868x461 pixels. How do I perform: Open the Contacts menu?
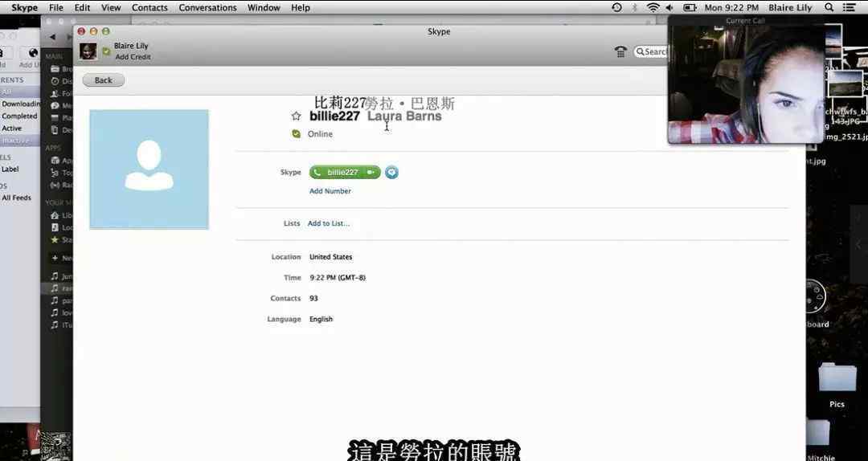point(149,8)
